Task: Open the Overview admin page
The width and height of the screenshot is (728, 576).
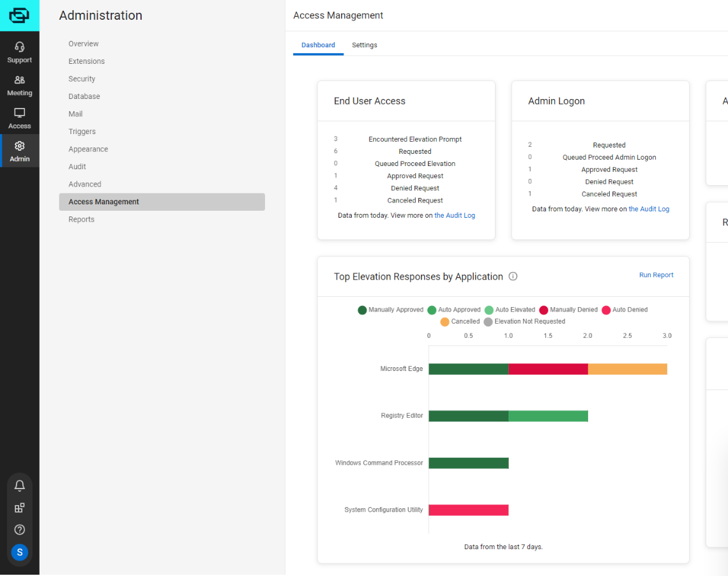Action: 84,43
